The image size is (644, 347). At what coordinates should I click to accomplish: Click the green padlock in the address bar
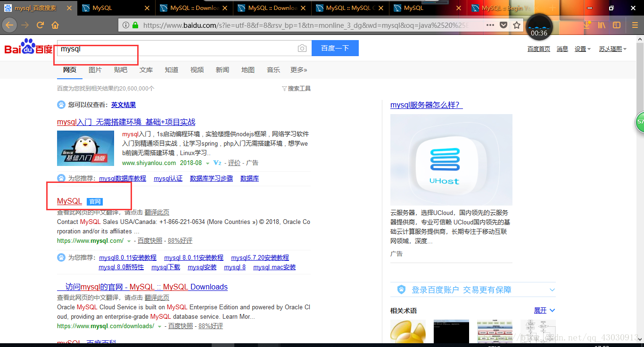coord(135,25)
